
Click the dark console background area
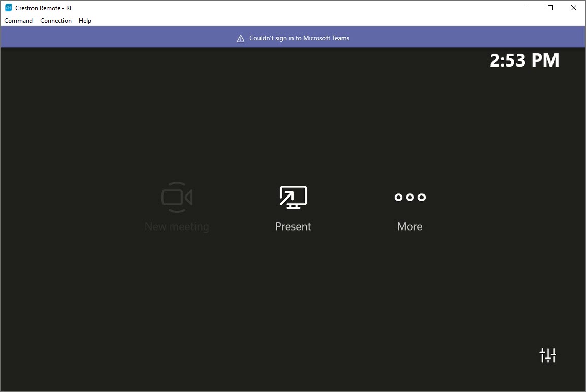pyautogui.click(x=203, y=305)
